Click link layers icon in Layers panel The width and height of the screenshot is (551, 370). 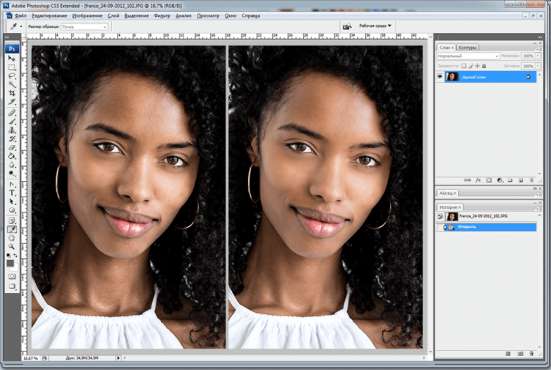point(467,180)
